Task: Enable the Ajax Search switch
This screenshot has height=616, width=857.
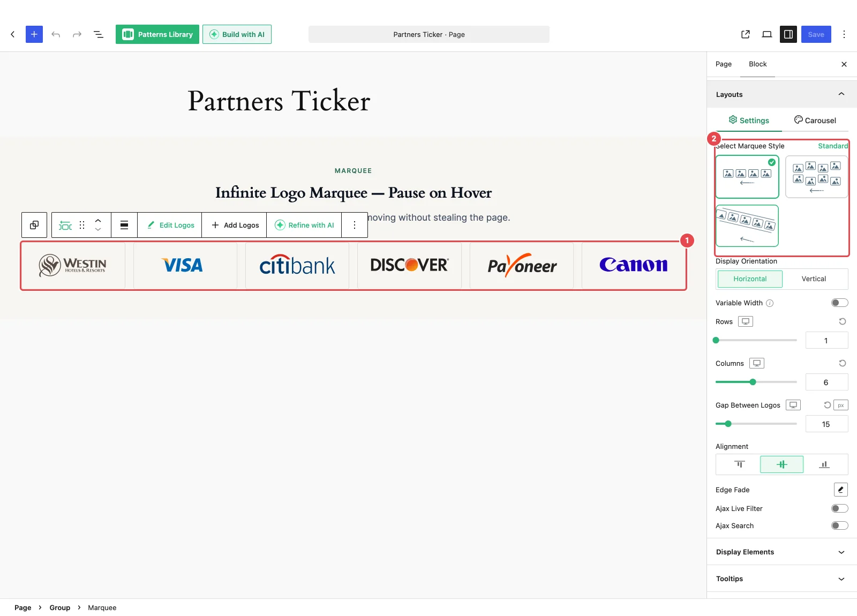Action: pyautogui.click(x=840, y=525)
